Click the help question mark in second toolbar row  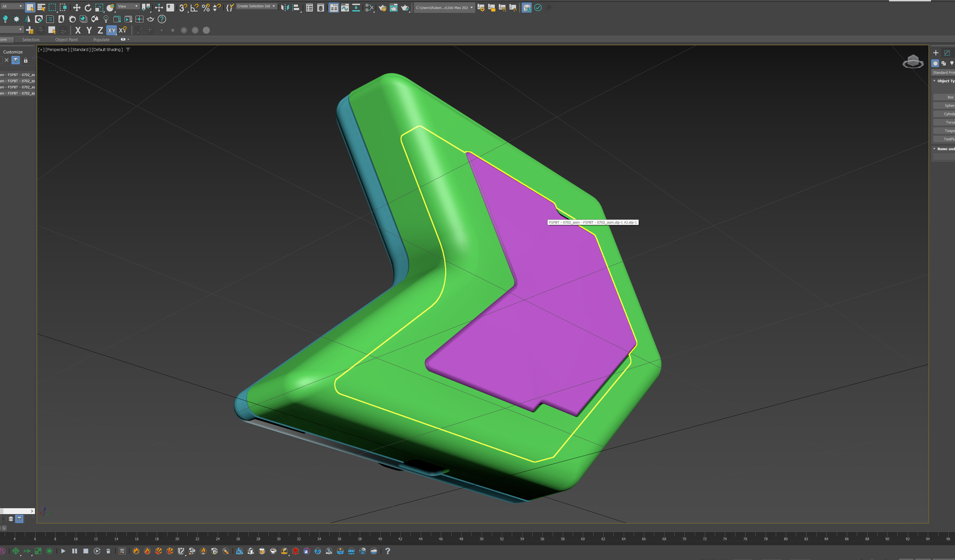coord(162,19)
